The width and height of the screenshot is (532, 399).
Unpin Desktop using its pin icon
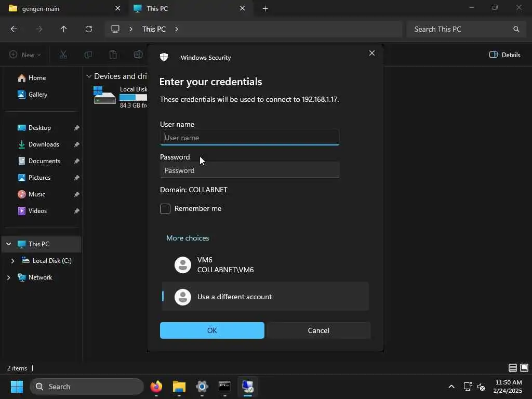pos(77,128)
